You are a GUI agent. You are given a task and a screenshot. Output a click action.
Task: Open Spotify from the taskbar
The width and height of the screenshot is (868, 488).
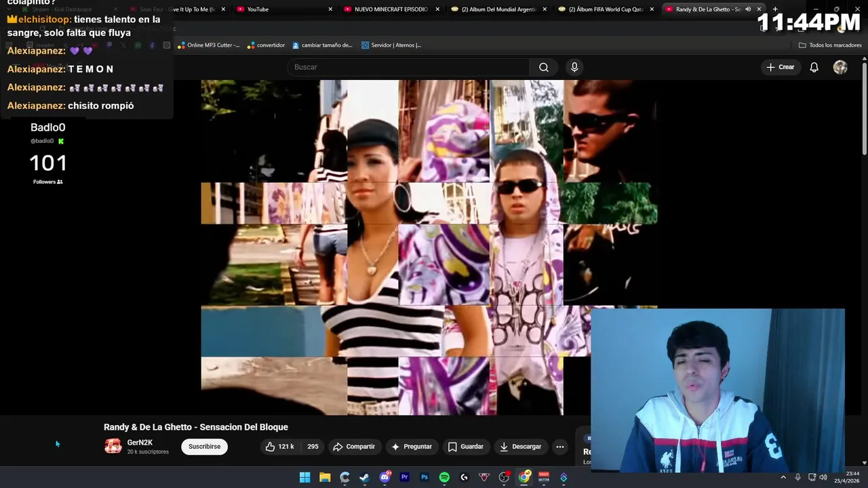444,477
